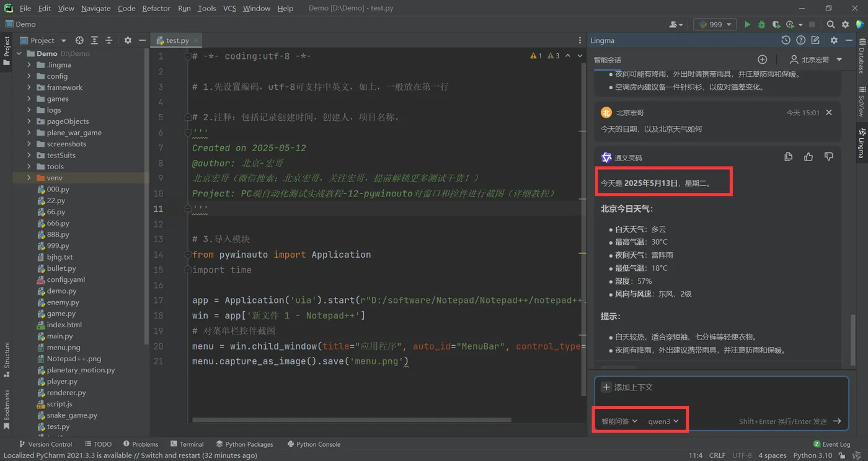Toggle the Bookmarks tool window

coord(7,409)
